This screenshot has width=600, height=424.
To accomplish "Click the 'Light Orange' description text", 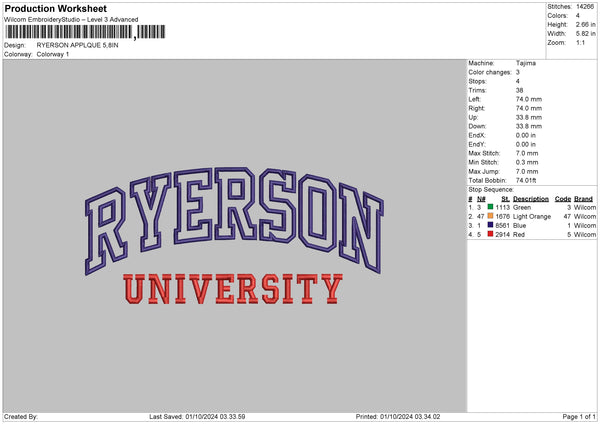I will coord(532,217).
